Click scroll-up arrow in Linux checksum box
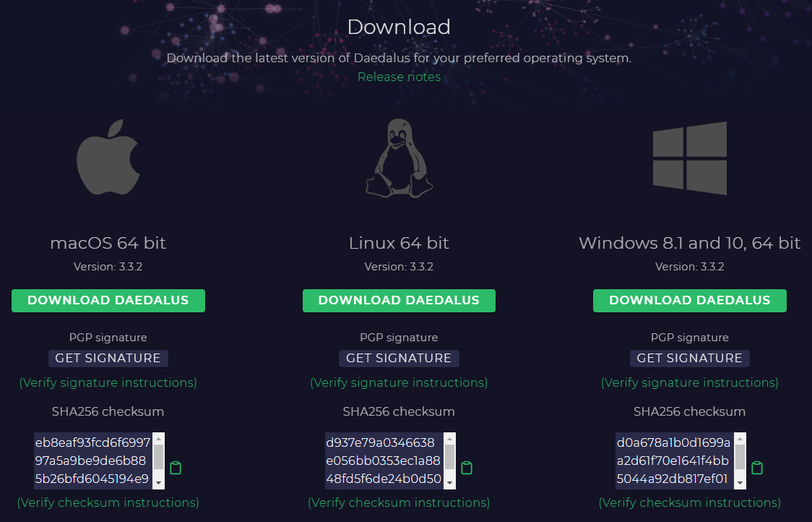Image resolution: width=812 pixels, height=522 pixels. 449,439
